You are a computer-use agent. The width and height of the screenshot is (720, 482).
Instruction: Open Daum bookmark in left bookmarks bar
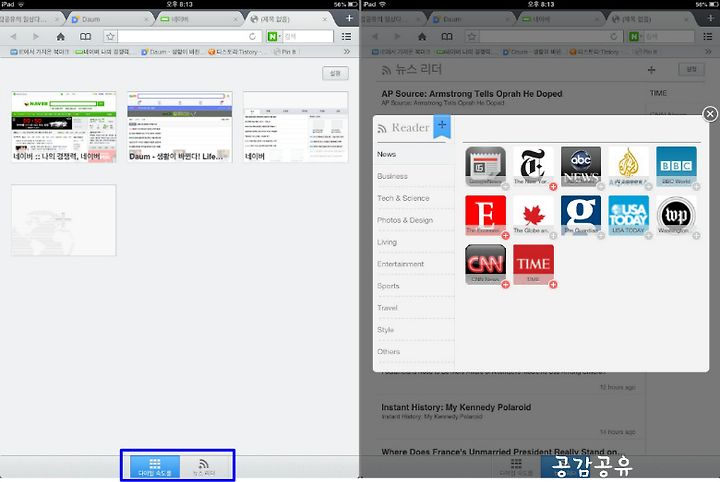point(171,52)
